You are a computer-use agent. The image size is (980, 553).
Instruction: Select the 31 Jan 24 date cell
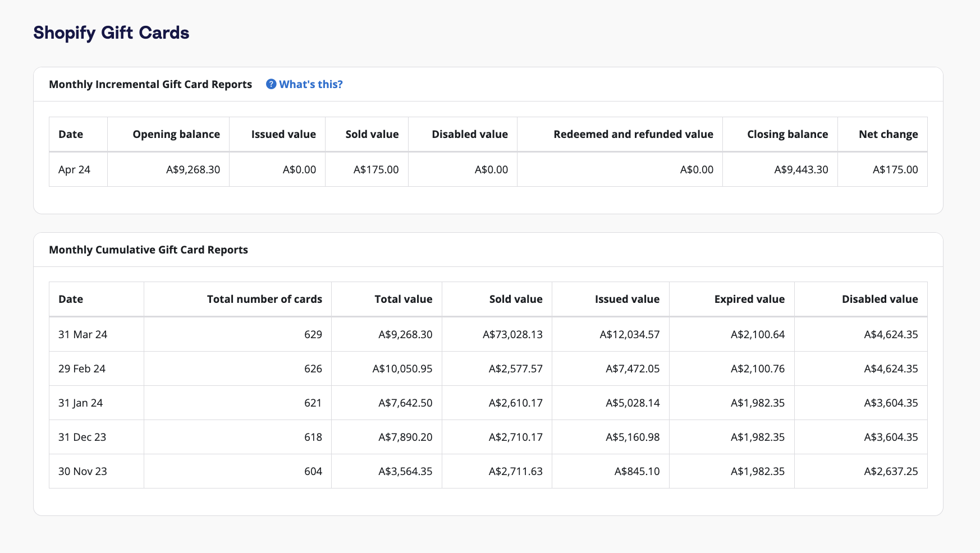tap(97, 403)
